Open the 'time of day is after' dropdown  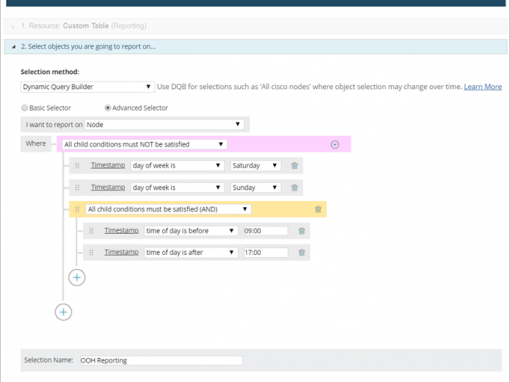(x=191, y=252)
